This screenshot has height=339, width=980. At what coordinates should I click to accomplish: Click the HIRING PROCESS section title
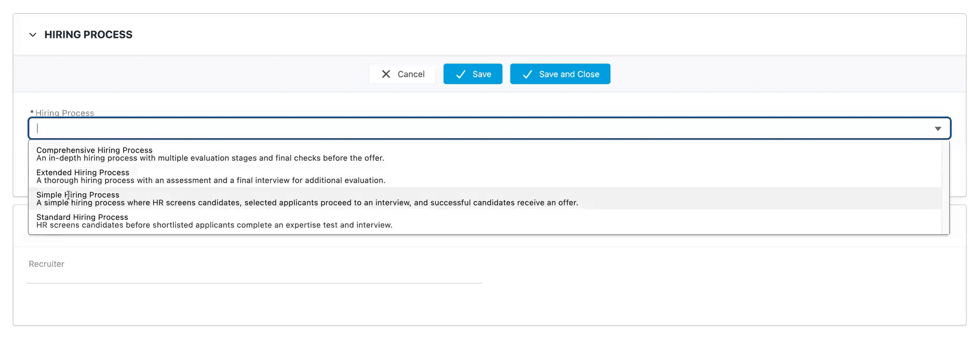[88, 35]
